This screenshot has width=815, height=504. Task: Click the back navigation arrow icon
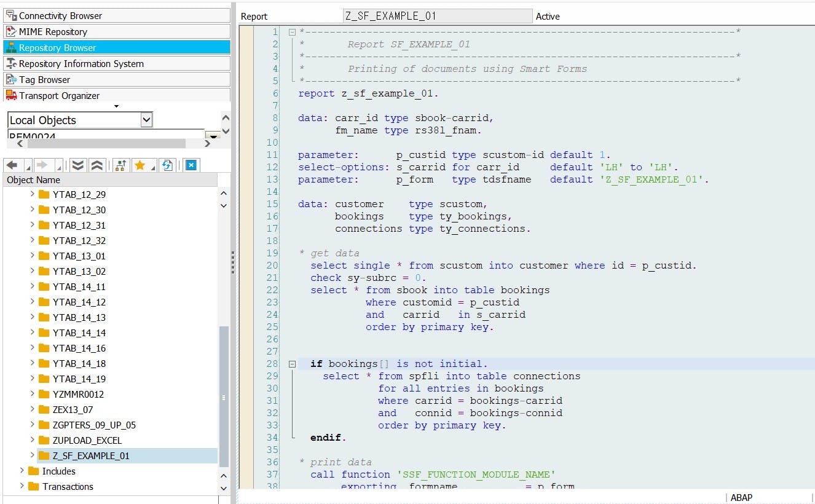pyautogui.click(x=12, y=165)
